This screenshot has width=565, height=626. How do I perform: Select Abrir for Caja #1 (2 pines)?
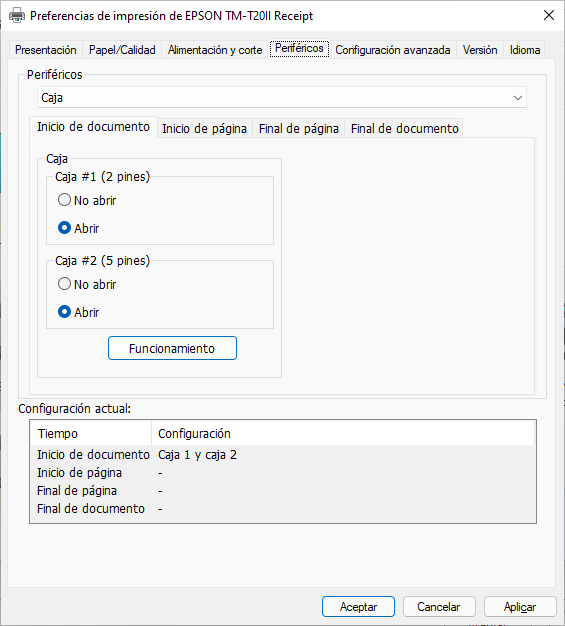(x=79, y=228)
